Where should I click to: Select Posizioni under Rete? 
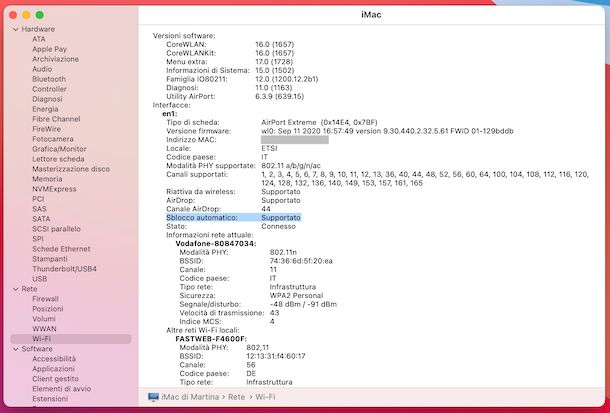click(48, 309)
